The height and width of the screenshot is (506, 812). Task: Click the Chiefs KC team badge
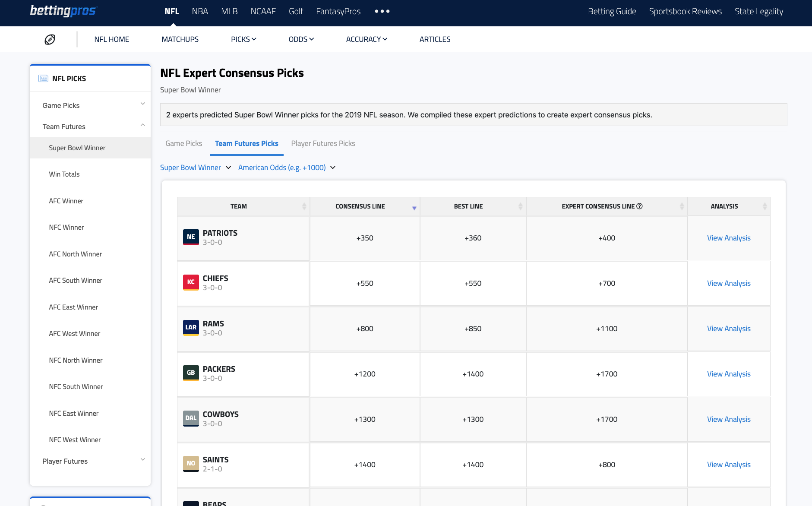click(191, 282)
